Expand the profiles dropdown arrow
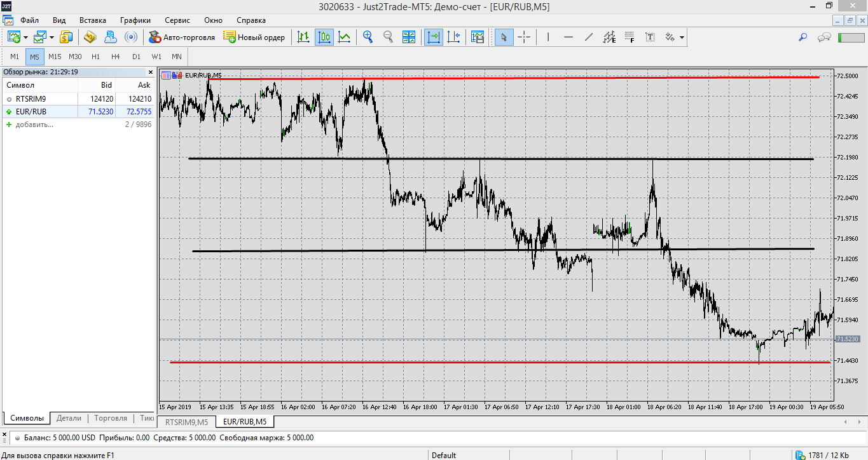 [x=52, y=37]
